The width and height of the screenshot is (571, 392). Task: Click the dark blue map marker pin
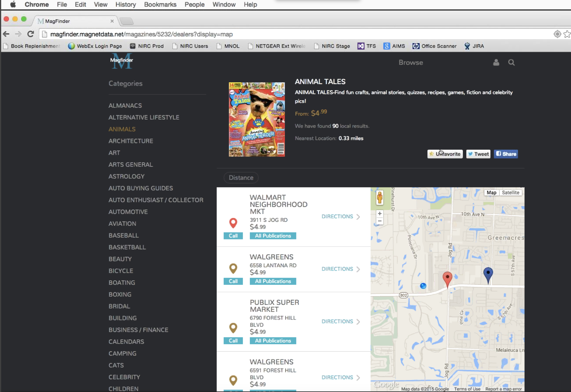click(x=488, y=274)
